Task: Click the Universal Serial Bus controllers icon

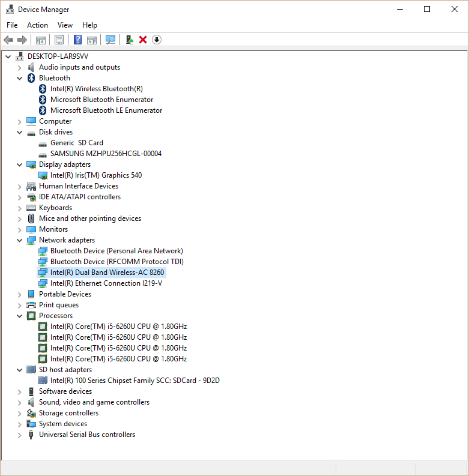Action: 31,435
